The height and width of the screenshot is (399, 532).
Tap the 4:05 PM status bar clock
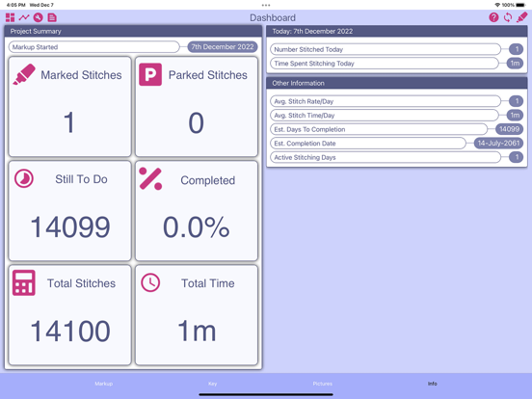point(16,5)
